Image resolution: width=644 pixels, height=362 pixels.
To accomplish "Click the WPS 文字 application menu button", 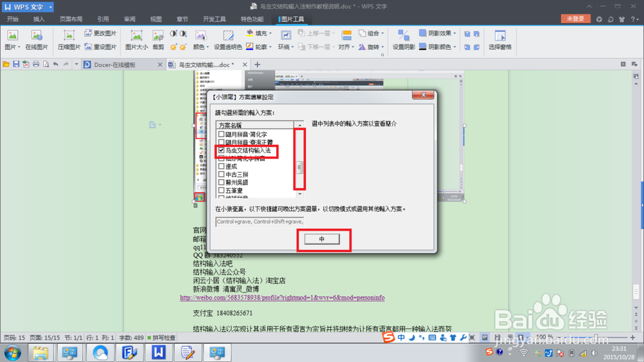I will tap(28, 7).
